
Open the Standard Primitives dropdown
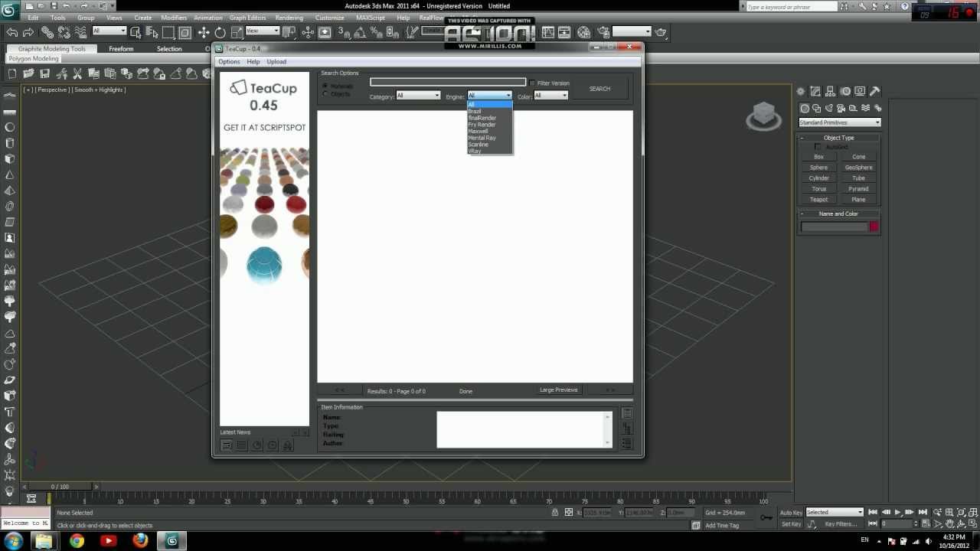pyautogui.click(x=840, y=122)
